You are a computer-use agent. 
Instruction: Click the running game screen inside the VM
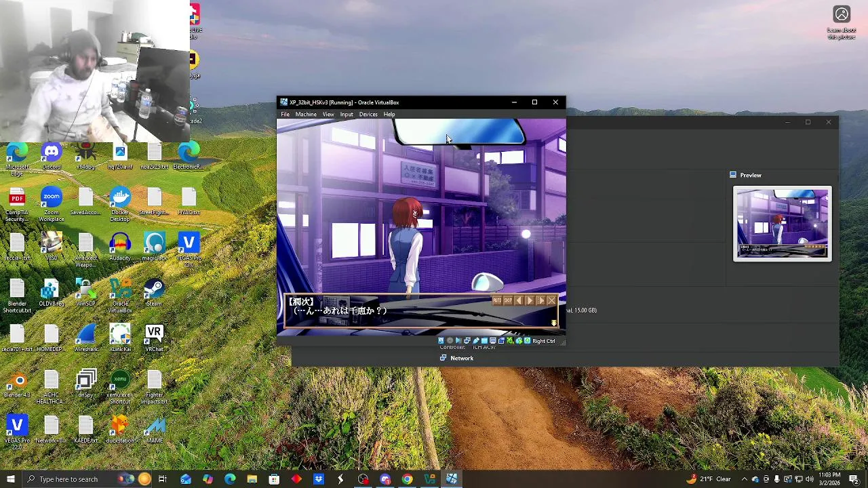(x=421, y=228)
